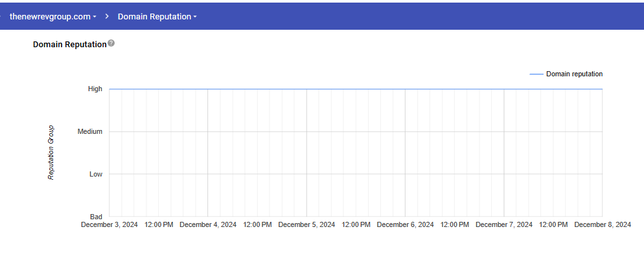Toggle the Domain reputation legend label
644x260 pixels.
pos(574,74)
